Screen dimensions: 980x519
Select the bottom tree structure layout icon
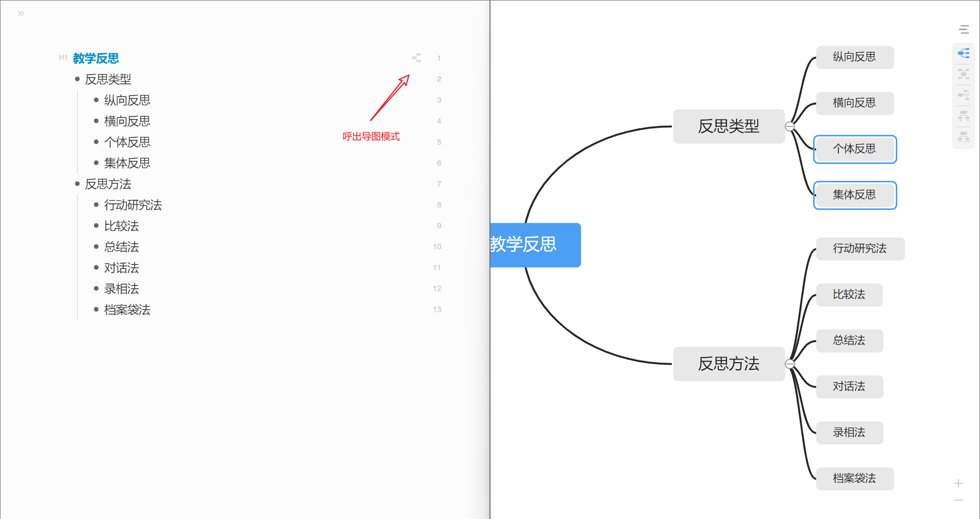964,137
